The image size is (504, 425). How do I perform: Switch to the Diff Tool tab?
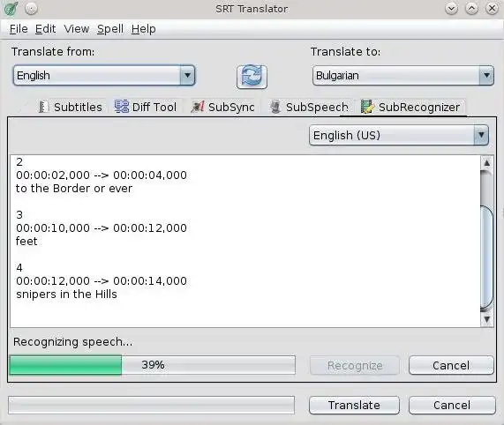click(x=146, y=107)
